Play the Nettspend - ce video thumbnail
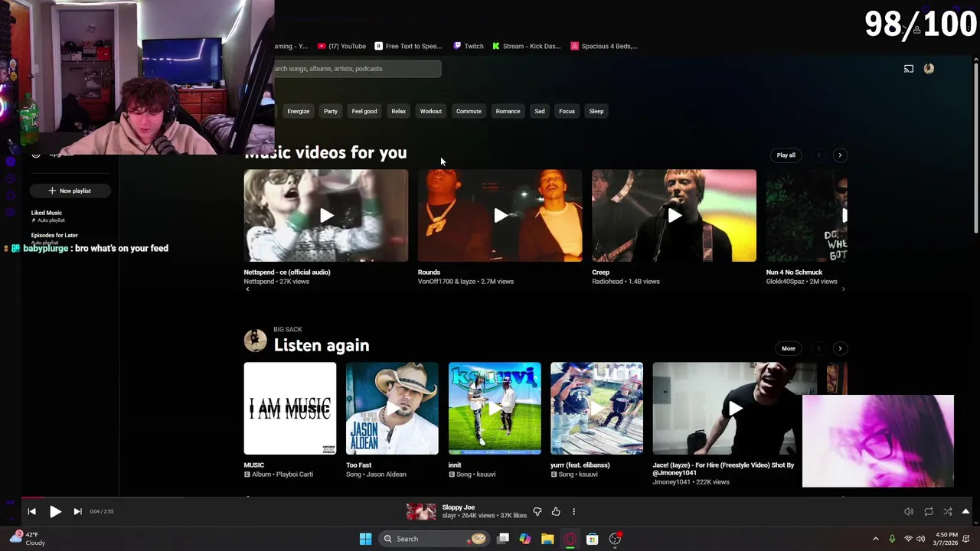This screenshot has width=980, height=551. coord(326,216)
